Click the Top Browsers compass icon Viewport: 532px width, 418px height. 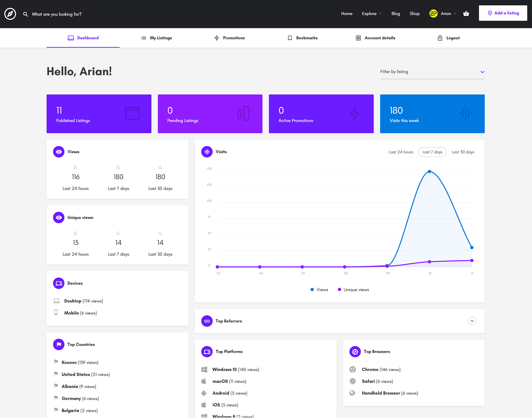point(355,351)
